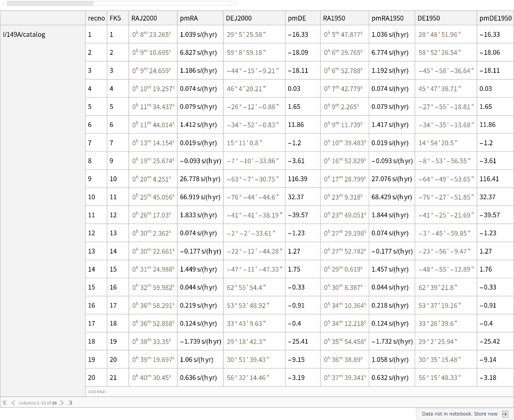Click 'Data not in notebook. Store now'

[x=460, y=414]
